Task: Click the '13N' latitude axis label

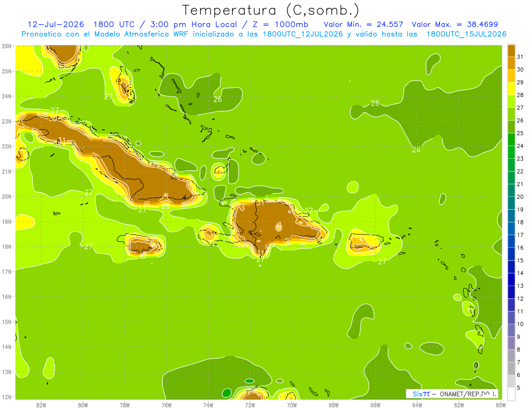Action: click(6, 372)
